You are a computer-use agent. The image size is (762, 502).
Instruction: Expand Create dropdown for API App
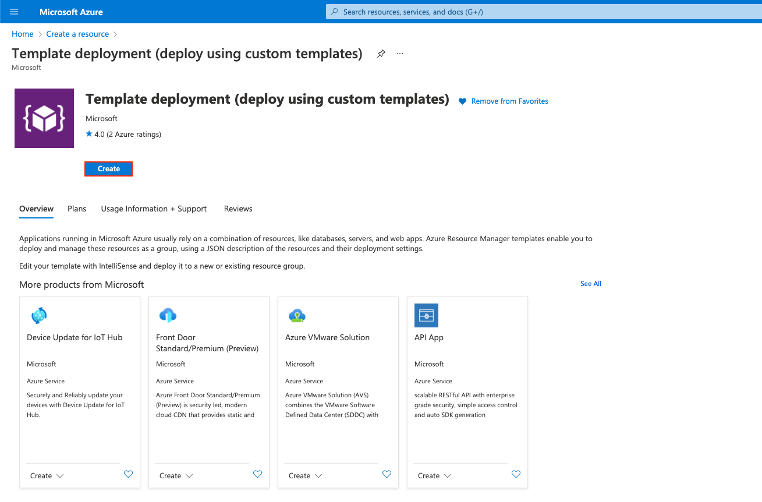click(x=434, y=476)
